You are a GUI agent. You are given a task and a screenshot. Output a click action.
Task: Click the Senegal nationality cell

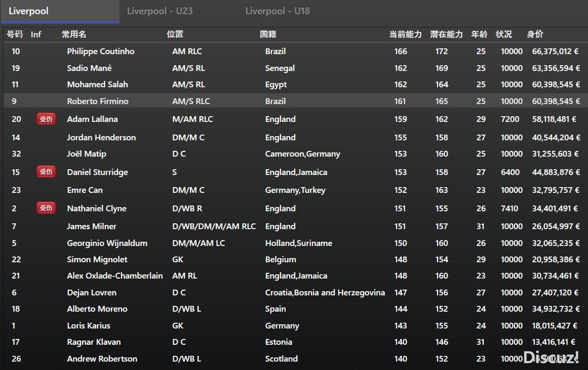point(280,68)
